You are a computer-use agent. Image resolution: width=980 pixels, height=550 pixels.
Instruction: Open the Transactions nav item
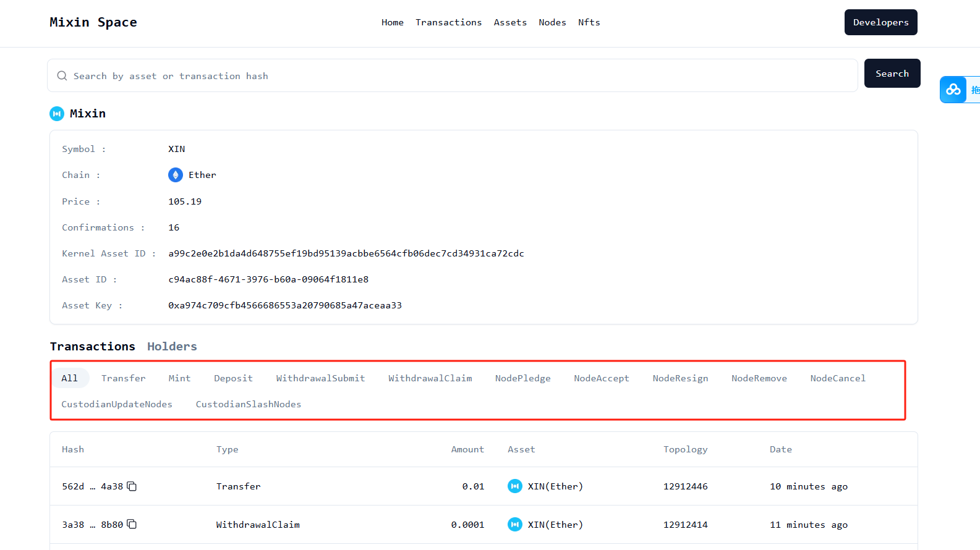click(x=448, y=22)
